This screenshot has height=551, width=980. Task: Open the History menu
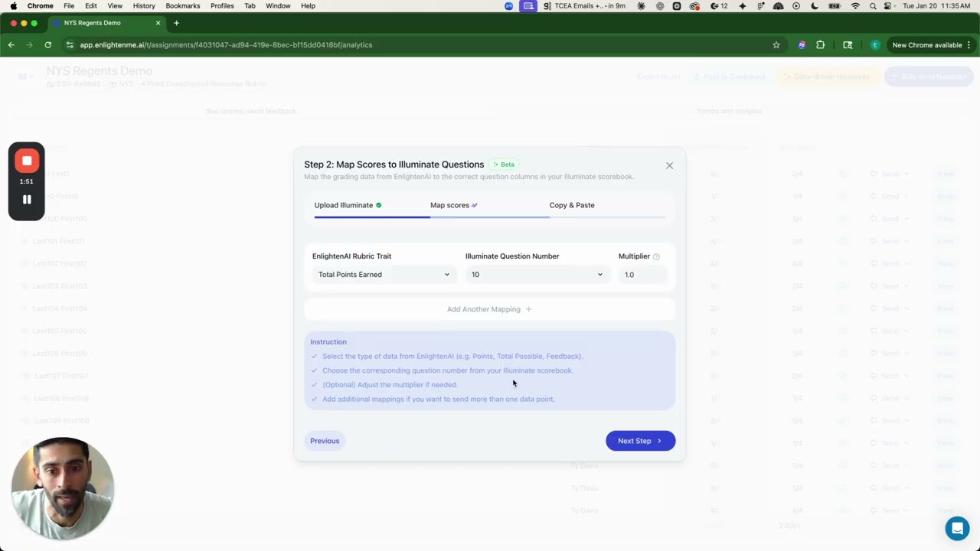tap(144, 6)
